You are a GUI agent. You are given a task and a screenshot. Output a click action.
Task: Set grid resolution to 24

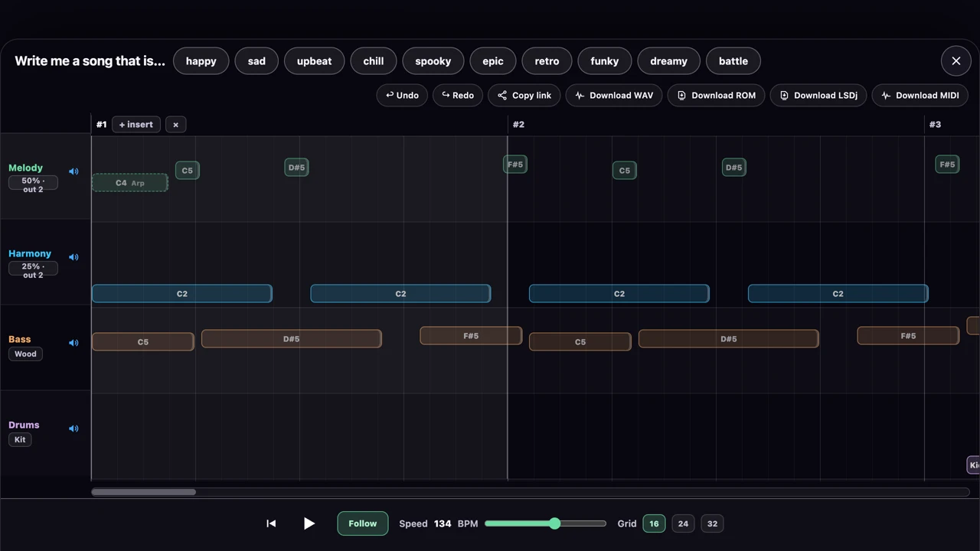point(683,523)
